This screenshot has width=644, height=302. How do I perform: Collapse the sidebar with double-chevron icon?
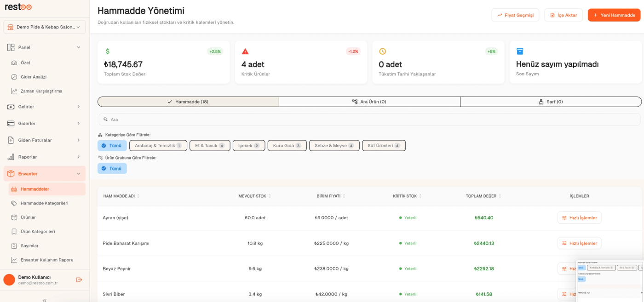(45, 300)
